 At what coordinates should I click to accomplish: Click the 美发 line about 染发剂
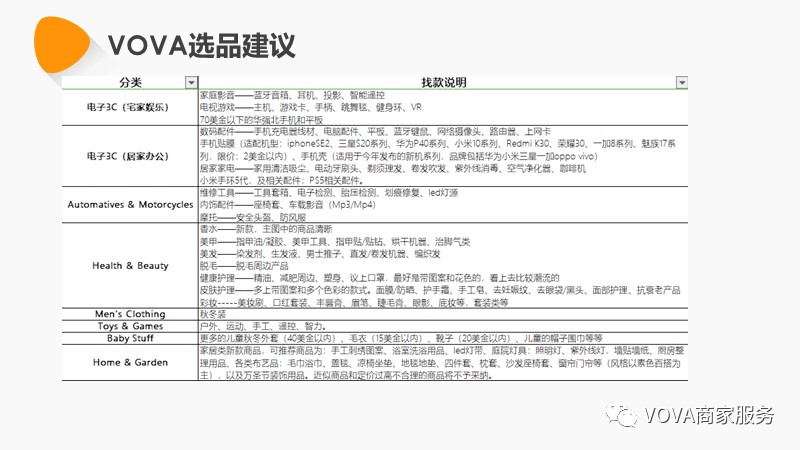tap(320, 254)
